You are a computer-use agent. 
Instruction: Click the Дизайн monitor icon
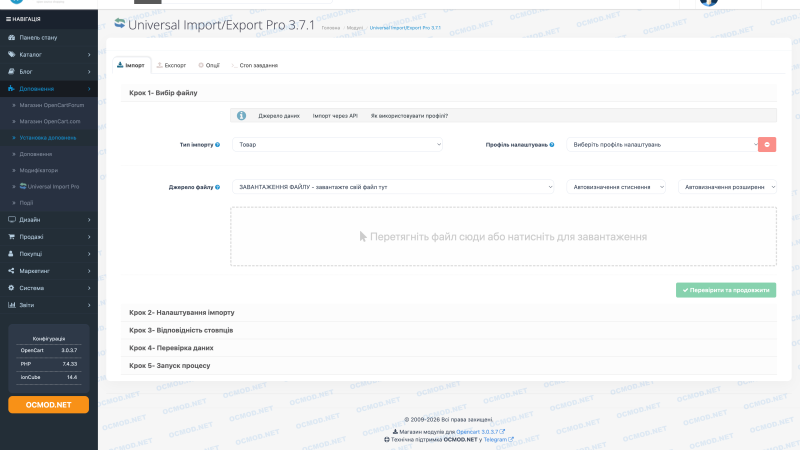pyautogui.click(x=11, y=219)
